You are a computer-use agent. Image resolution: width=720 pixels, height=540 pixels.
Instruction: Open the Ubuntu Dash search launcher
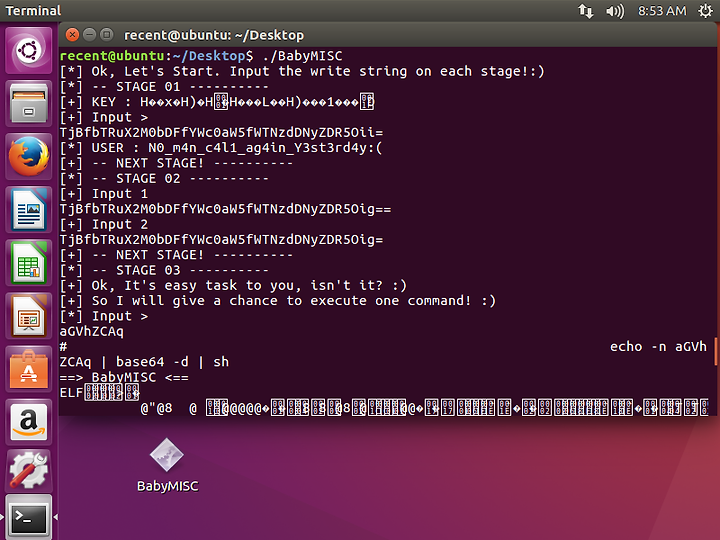click(x=28, y=51)
